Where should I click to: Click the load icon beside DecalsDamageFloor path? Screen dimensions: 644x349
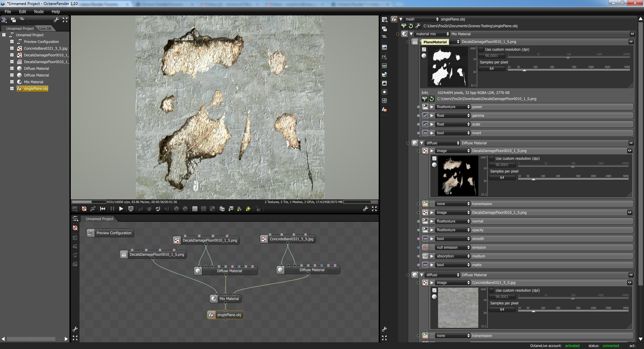[x=425, y=99]
